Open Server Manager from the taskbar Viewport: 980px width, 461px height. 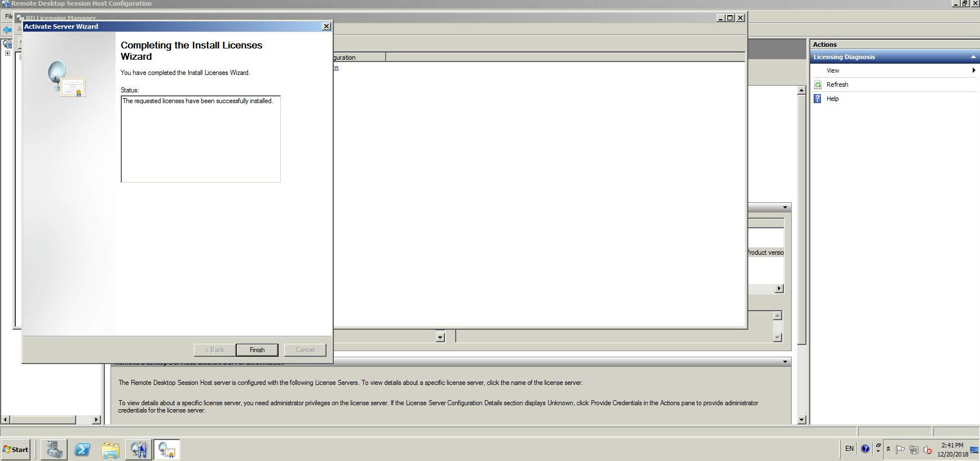54,449
